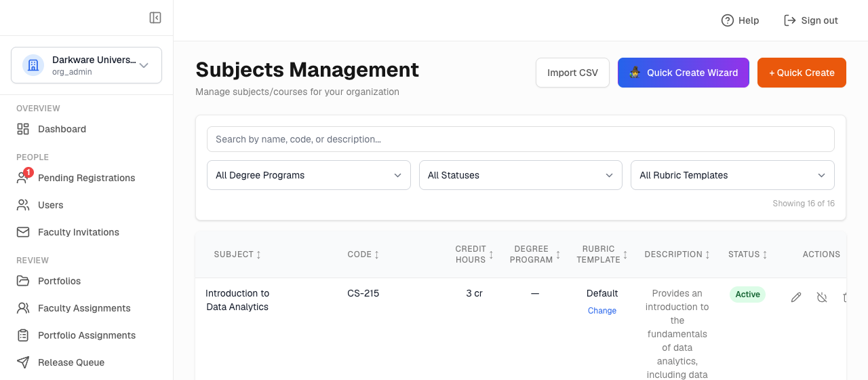Sort table by Code column
The width and height of the screenshot is (868, 380).
[x=363, y=254]
